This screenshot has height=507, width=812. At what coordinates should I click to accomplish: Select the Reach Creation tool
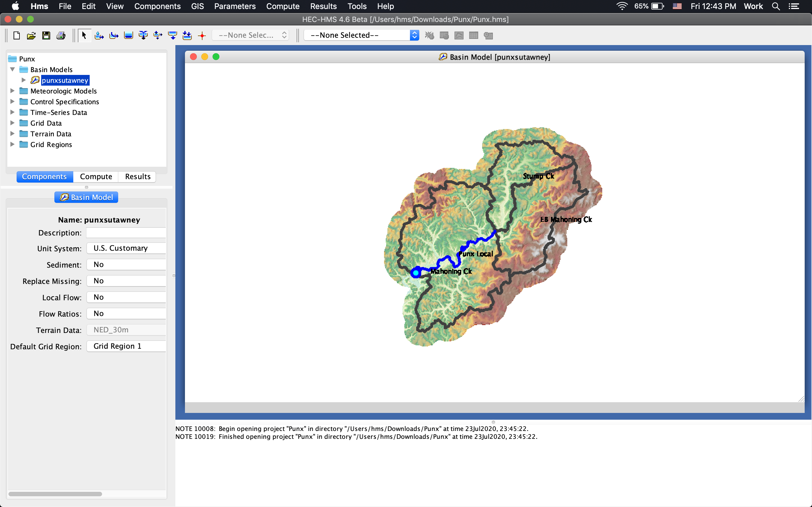(114, 35)
